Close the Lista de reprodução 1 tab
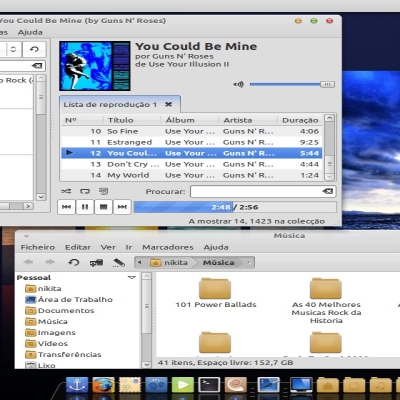This screenshot has width=400, height=400. tap(169, 104)
